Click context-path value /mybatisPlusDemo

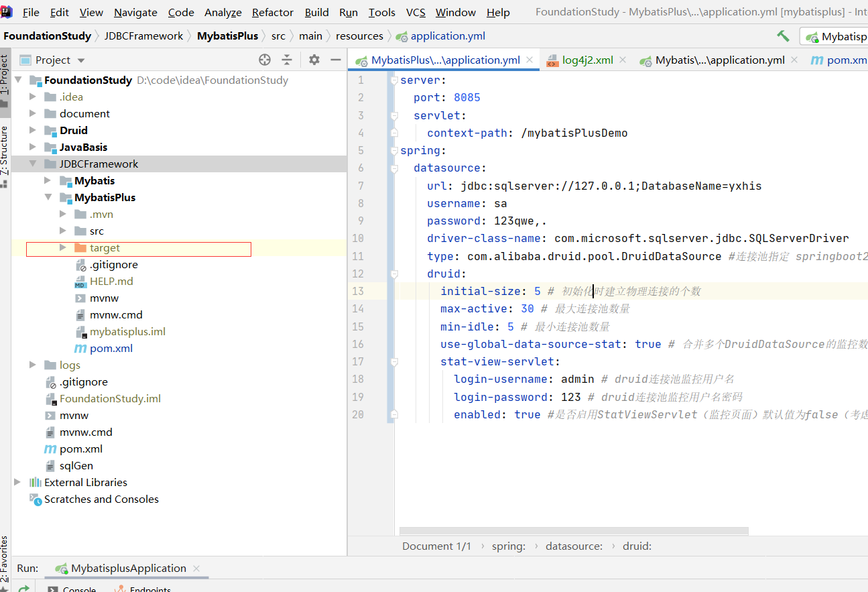[574, 133]
